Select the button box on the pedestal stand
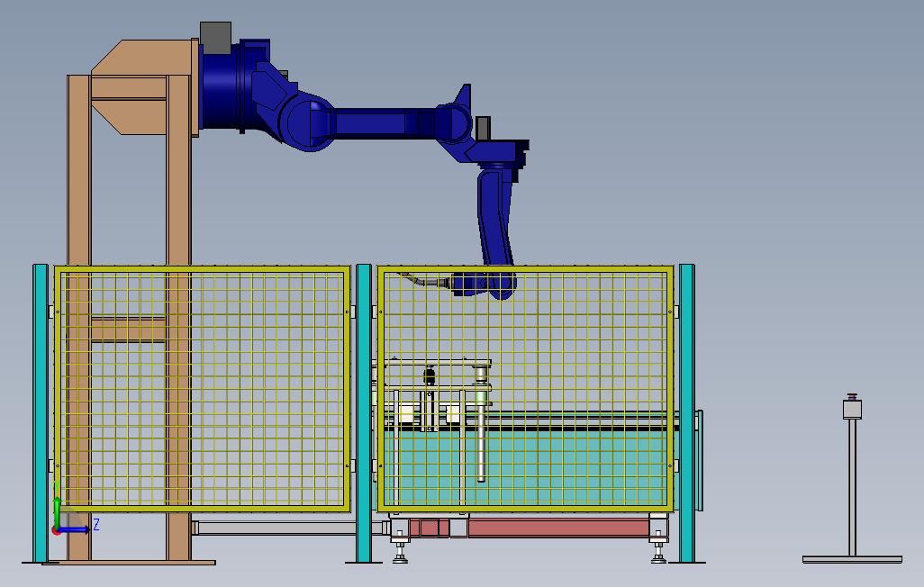 click(852, 408)
